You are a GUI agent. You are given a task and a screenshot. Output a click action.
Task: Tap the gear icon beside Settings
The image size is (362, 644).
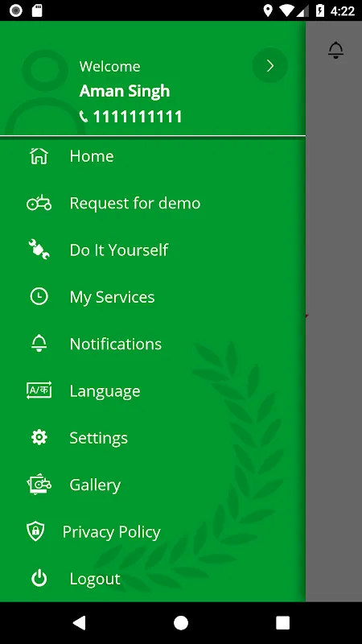(x=39, y=437)
